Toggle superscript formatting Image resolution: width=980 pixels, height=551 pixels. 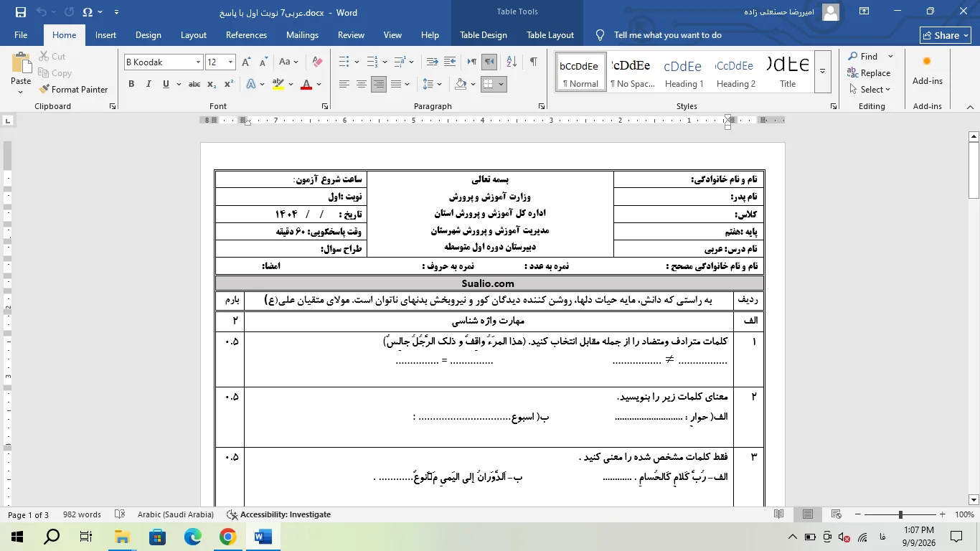(x=229, y=84)
